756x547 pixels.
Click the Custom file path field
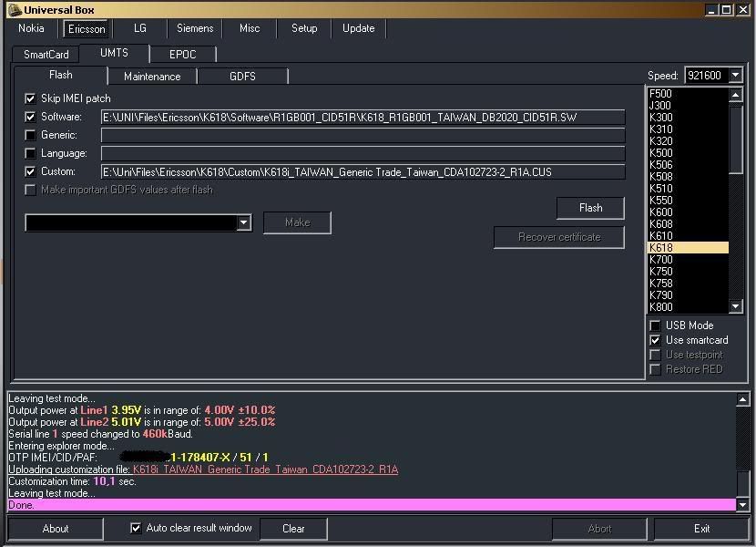pos(363,172)
